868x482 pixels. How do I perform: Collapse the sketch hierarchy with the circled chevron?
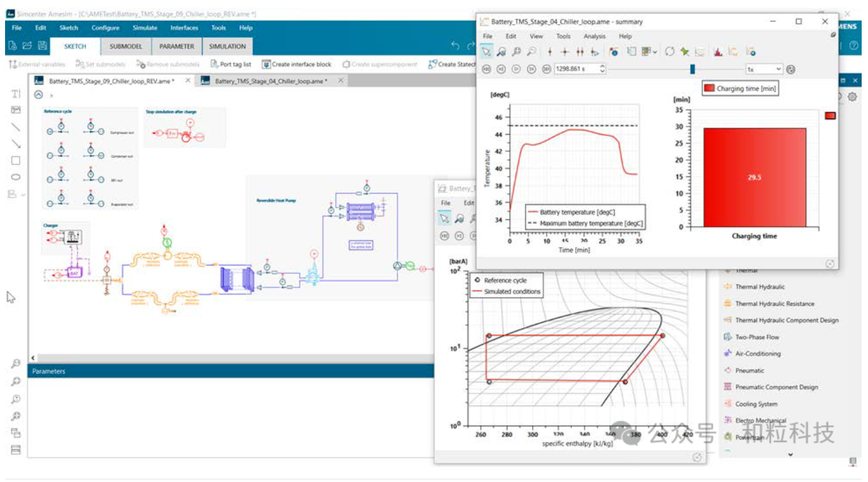pos(38,95)
